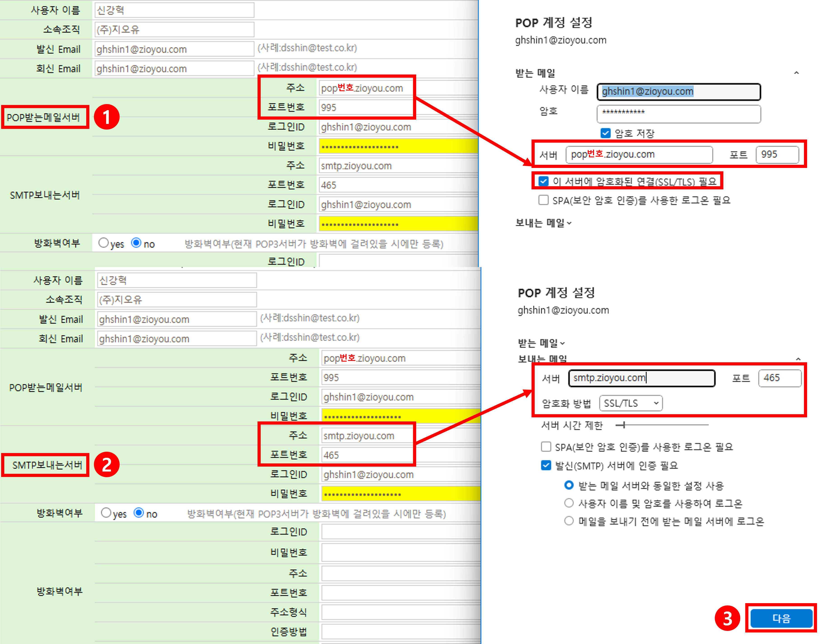The image size is (822, 644).
Task: Click the 인증방법 empty field
Action: (401, 632)
